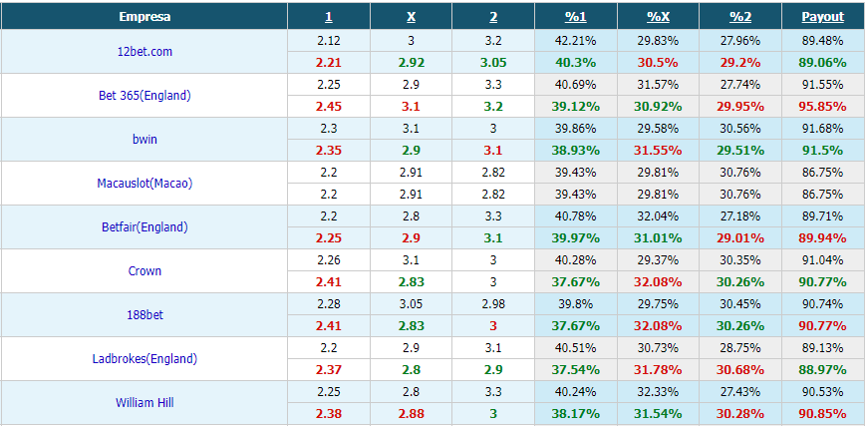
Task: Select bwin percentage 31.55%
Action: (x=658, y=150)
